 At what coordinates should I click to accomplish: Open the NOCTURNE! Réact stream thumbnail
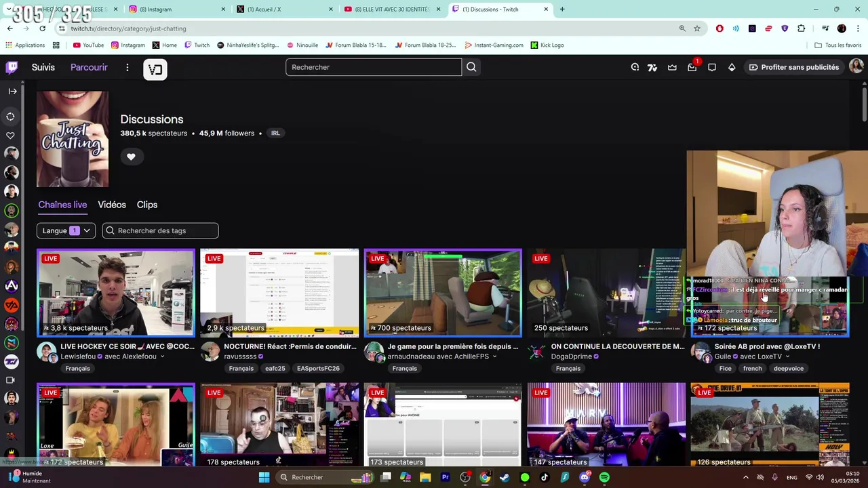click(279, 293)
